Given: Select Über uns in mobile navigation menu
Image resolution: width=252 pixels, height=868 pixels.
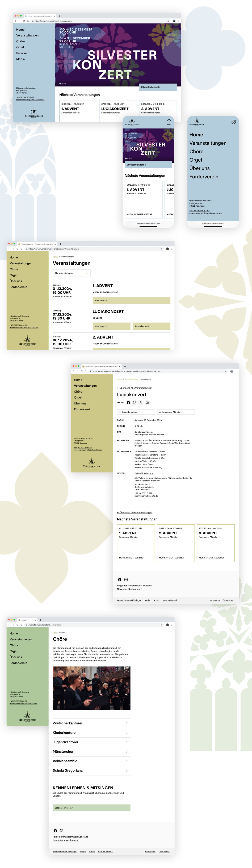Looking at the screenshot, I should tap(199, 168).
